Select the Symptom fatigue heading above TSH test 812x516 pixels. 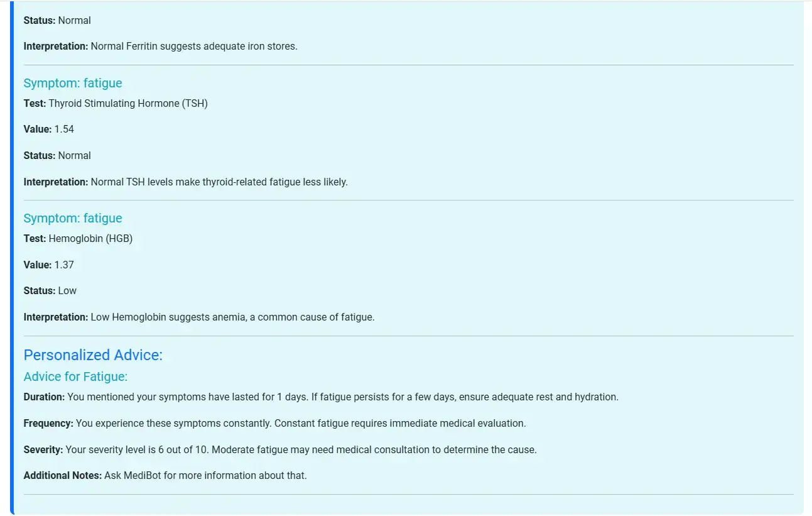(x=73, y=83)
